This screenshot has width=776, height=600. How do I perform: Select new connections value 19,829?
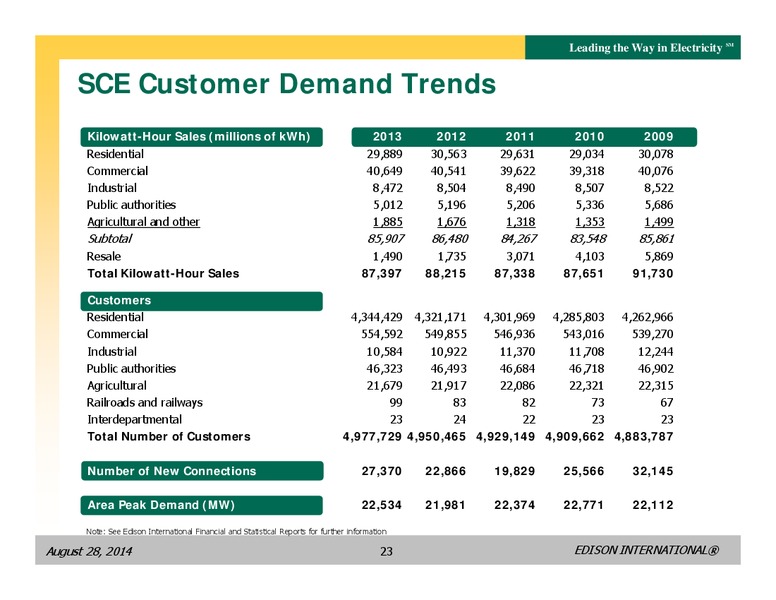[515, 471]
